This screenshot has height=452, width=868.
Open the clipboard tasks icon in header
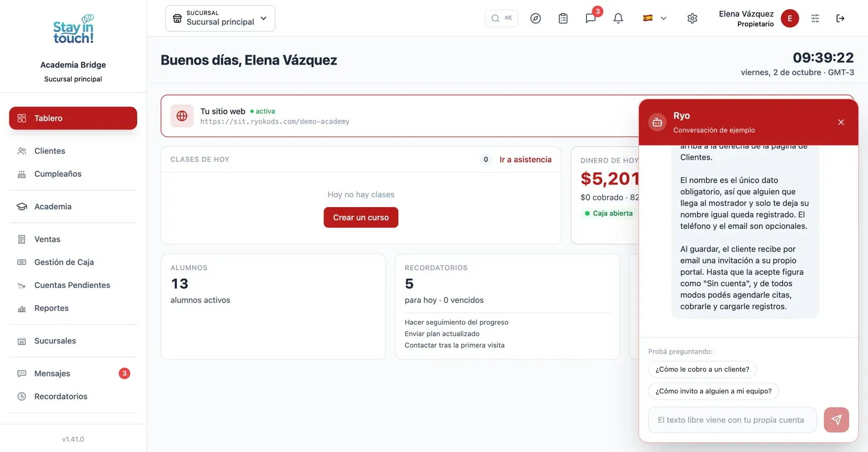pos(563,18)
